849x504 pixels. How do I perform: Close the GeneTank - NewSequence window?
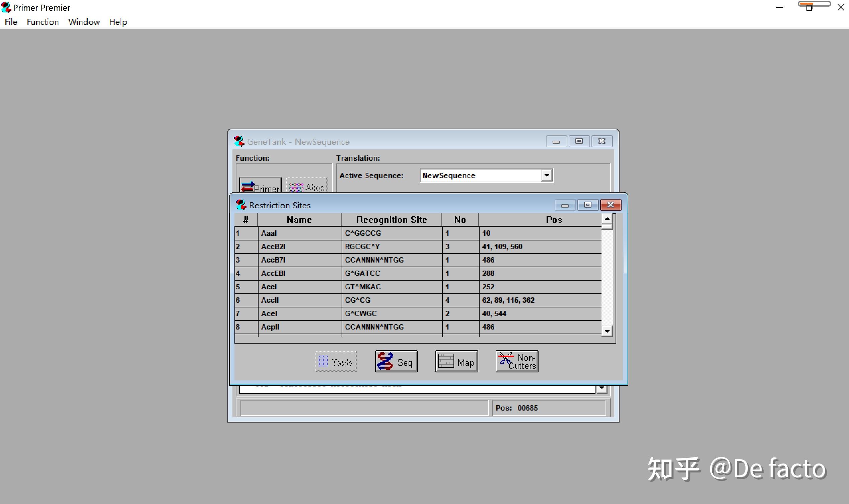(x=602, y=141)
